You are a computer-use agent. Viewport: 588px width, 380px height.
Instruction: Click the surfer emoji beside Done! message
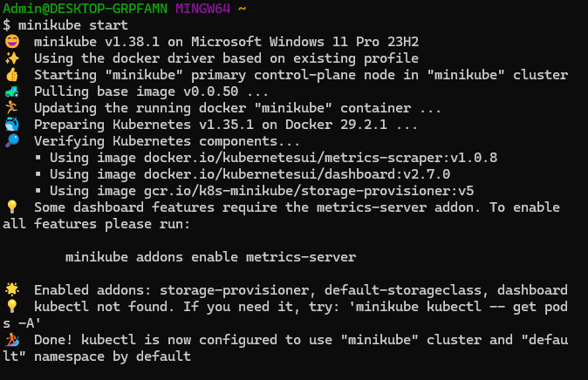pos(11,340)
